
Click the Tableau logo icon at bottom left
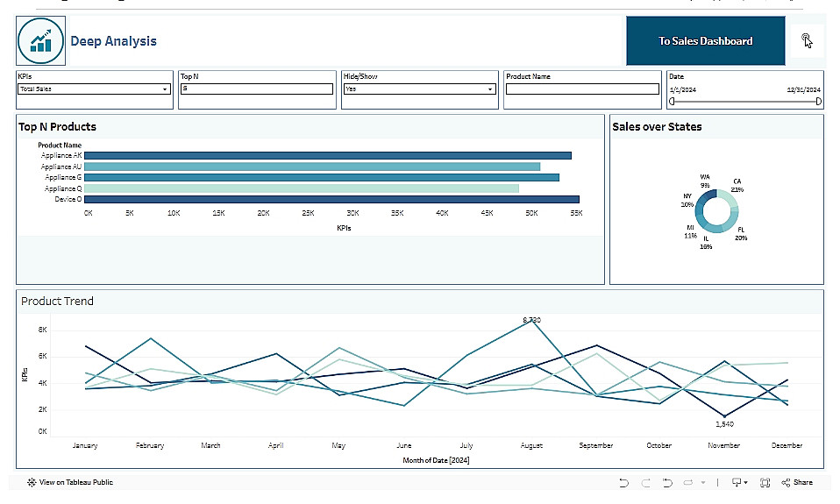coord(32,483)
